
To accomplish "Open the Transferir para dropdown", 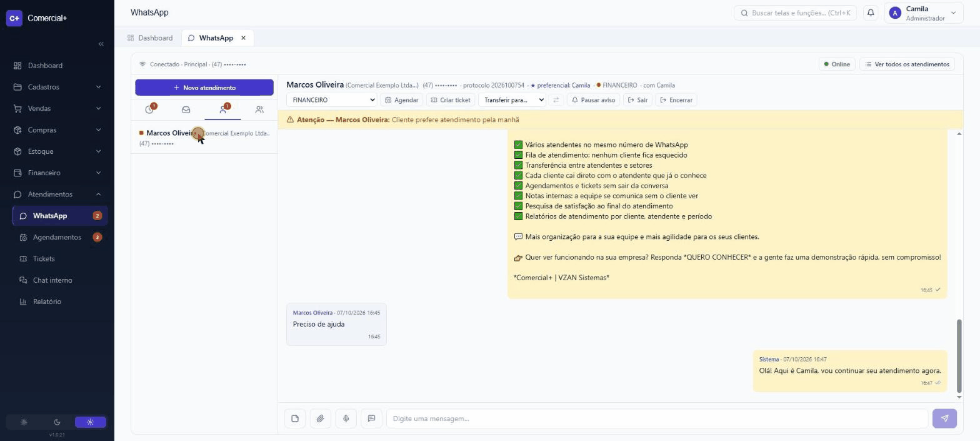I will (x=512, y=100).
